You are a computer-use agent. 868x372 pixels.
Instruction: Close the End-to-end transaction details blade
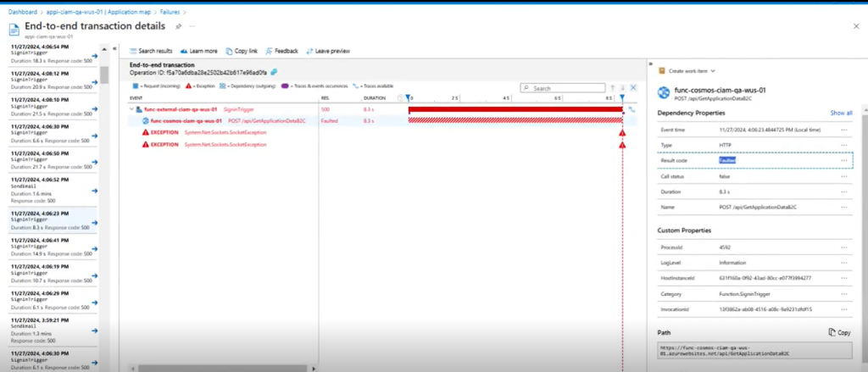[856, 26]
